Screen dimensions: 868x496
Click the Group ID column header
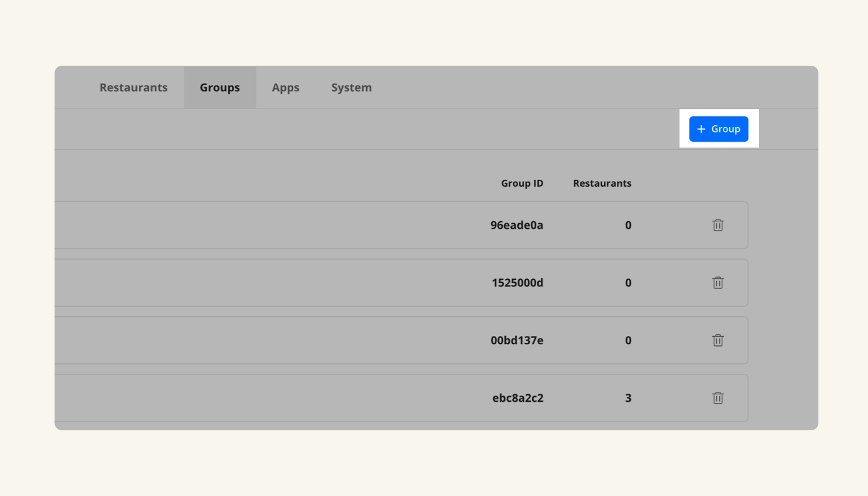coord(522,184)
